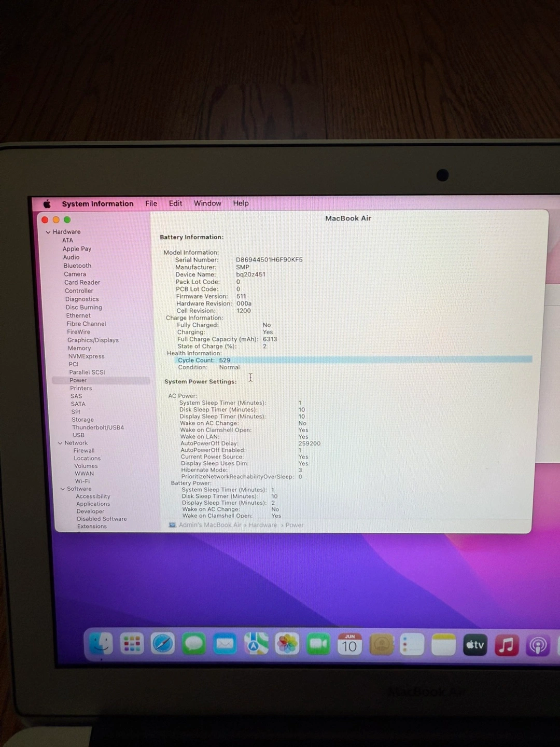Open Apple TV from the Dock
This screenshot has height=747, width=560.
(475, 645)
